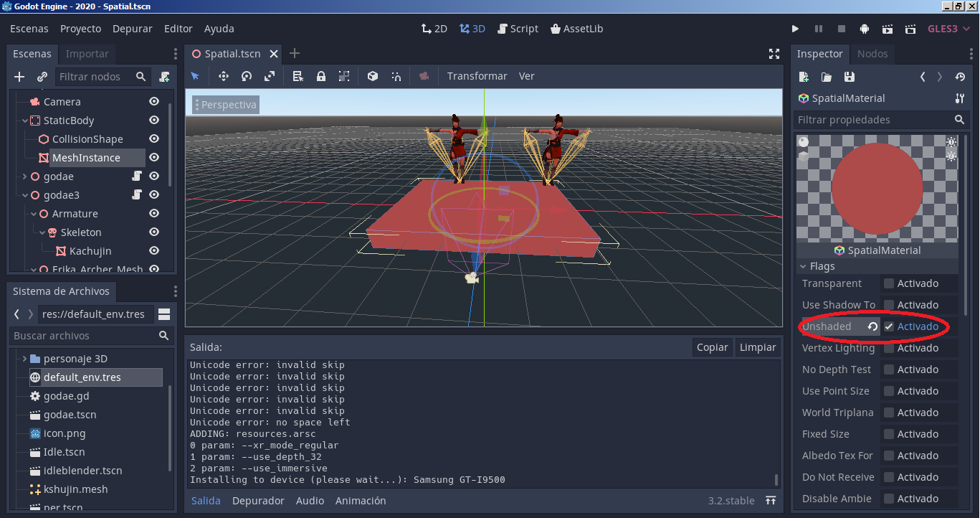Collapse the Armature node in the scene tree
This screenshot has width=980, height=518.
click(33, 213)
